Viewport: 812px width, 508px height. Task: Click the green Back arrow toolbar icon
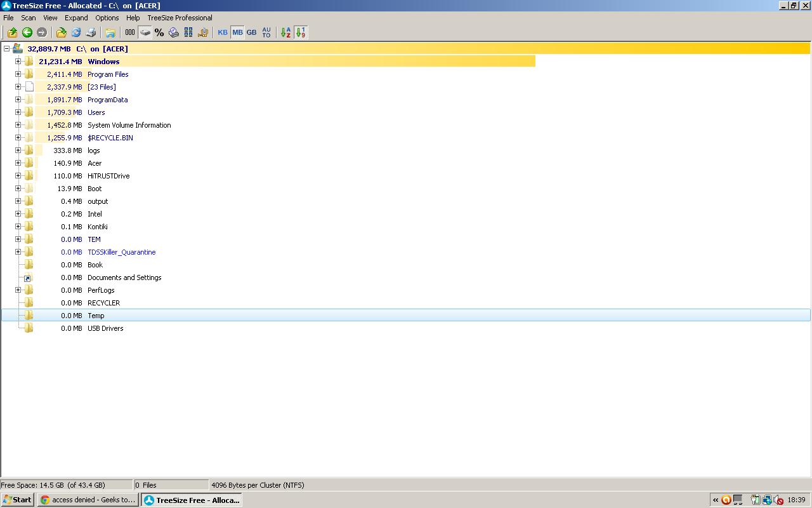(x=27, y=32)
